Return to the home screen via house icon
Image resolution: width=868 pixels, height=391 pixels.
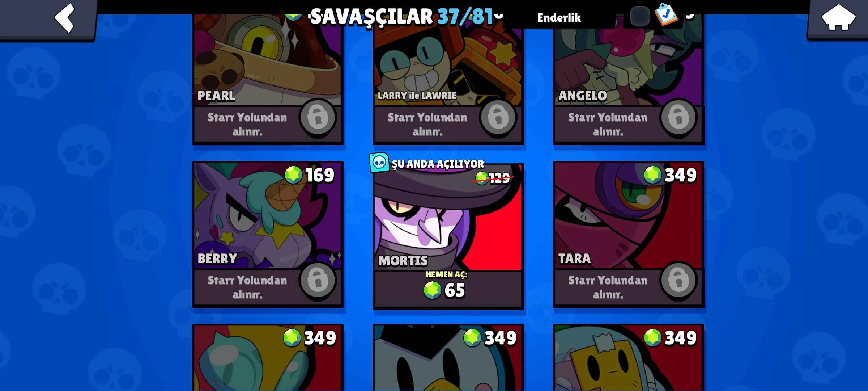pyautogui.click(x=838, y=17)
